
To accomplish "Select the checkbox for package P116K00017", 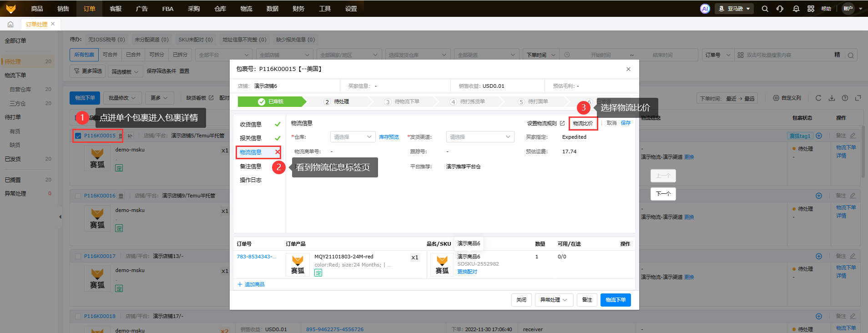I will coord(78,256).
